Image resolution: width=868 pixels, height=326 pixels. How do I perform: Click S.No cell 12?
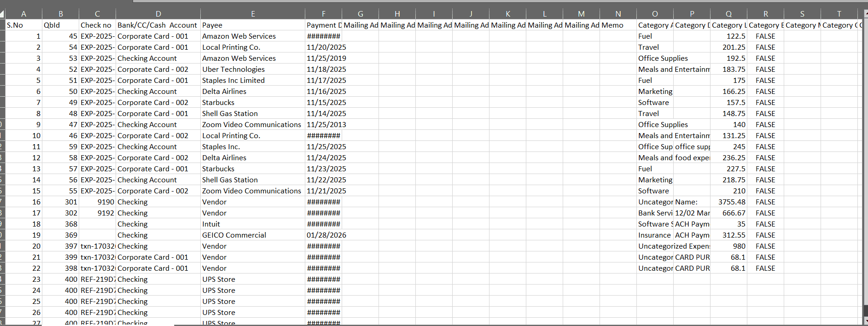23,157
